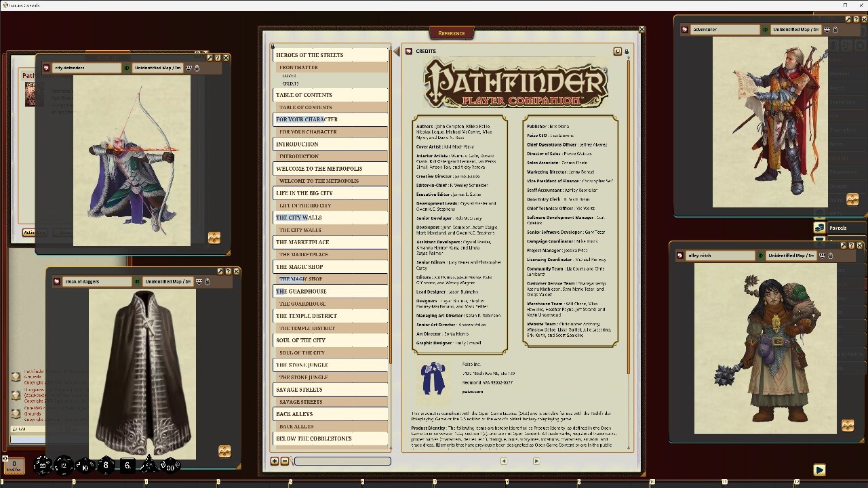This screenshot has width=868, height=488.
Task: Click the help question mark on the adventurer window
Action: (x=855, y=20)
